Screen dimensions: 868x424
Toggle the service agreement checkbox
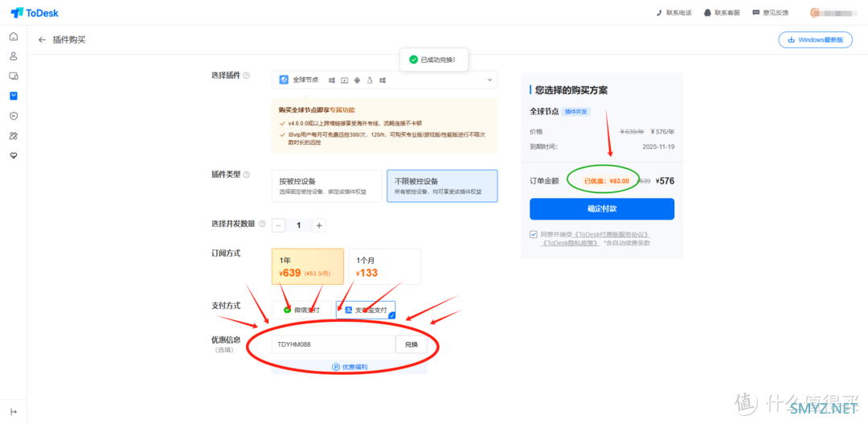pos(533,234)
